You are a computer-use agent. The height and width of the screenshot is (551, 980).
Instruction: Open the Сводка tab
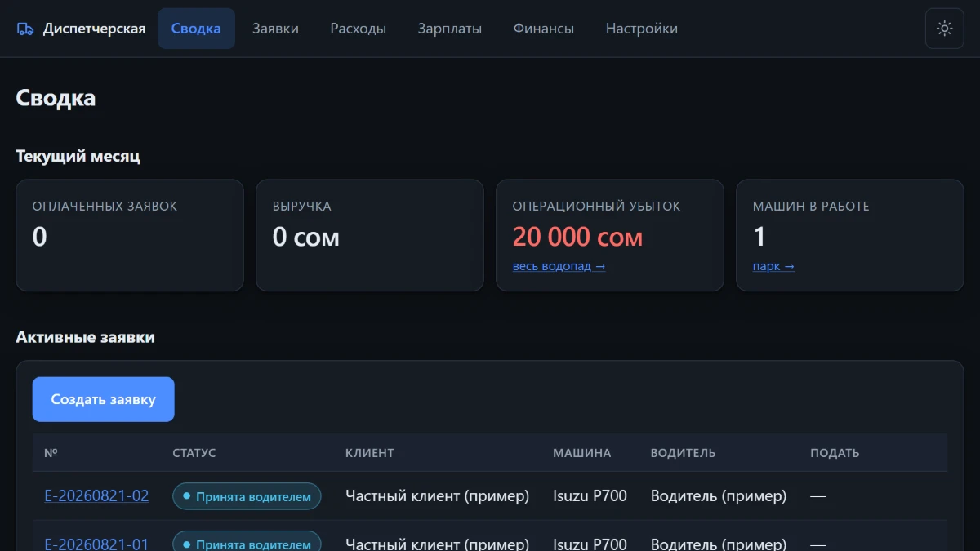196,29
